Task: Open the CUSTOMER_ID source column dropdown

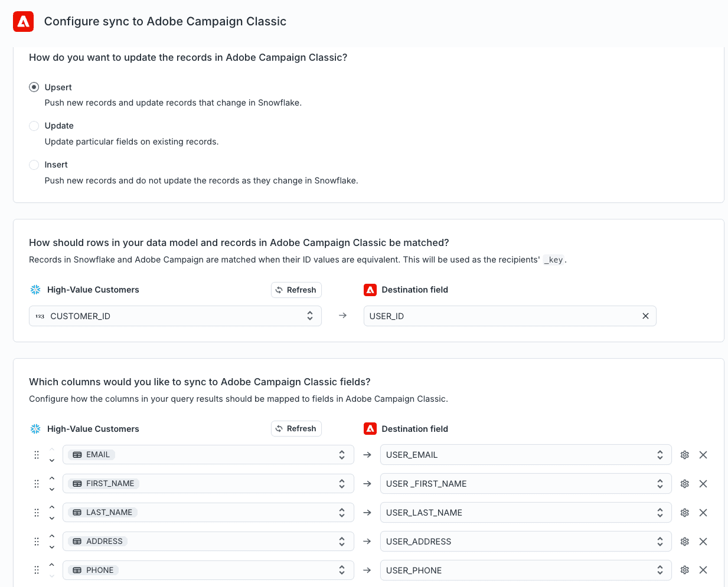Action: point(175,316)
